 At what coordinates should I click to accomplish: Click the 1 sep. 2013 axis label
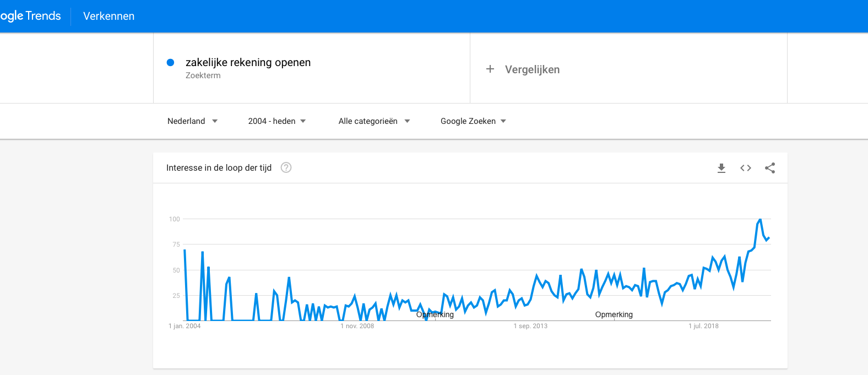[530, 326]
